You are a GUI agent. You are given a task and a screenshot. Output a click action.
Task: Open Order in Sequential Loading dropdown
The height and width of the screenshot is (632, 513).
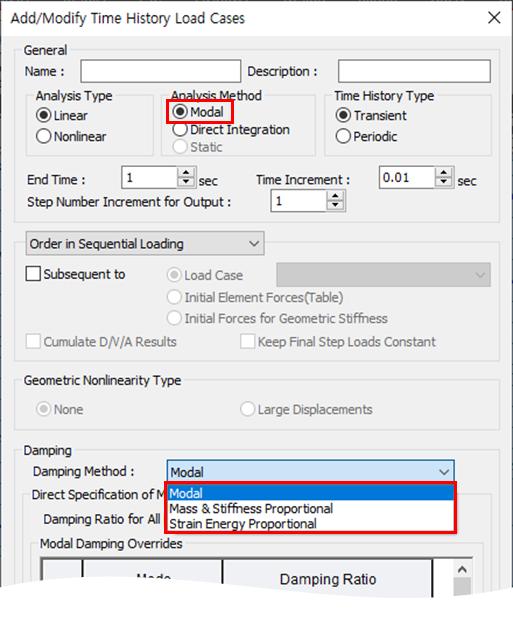[145, 243]
